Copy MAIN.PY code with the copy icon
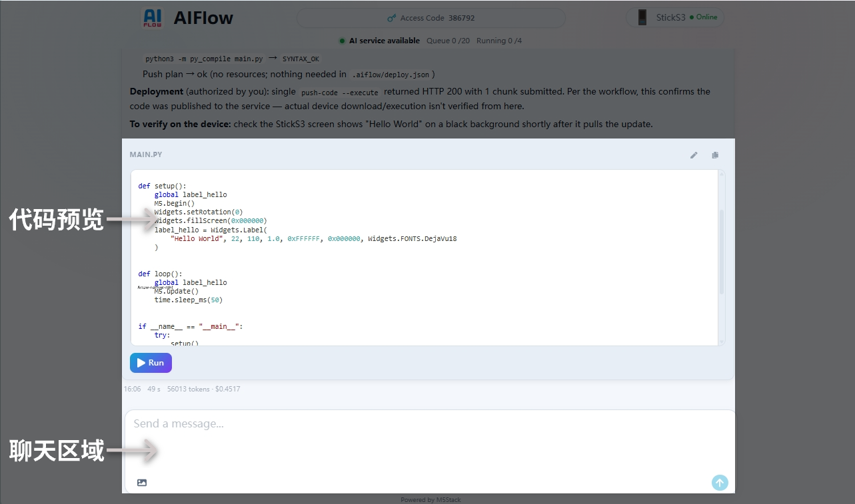 715,155
